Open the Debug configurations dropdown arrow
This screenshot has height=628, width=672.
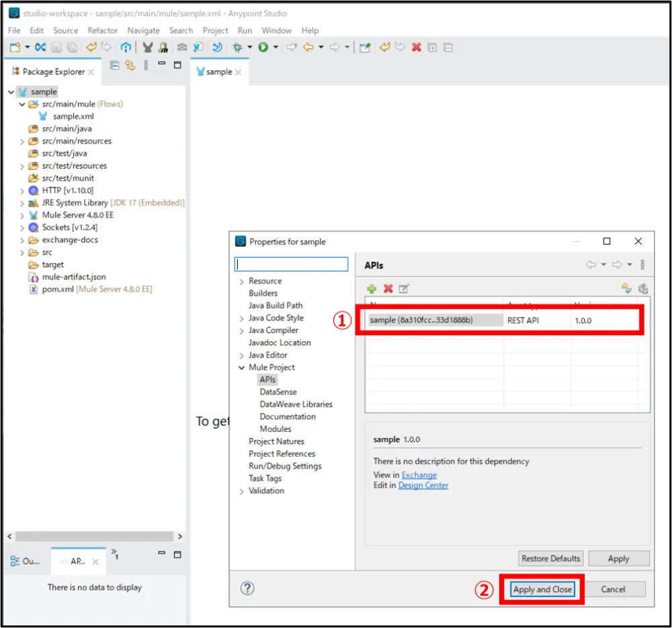point(249,47)
